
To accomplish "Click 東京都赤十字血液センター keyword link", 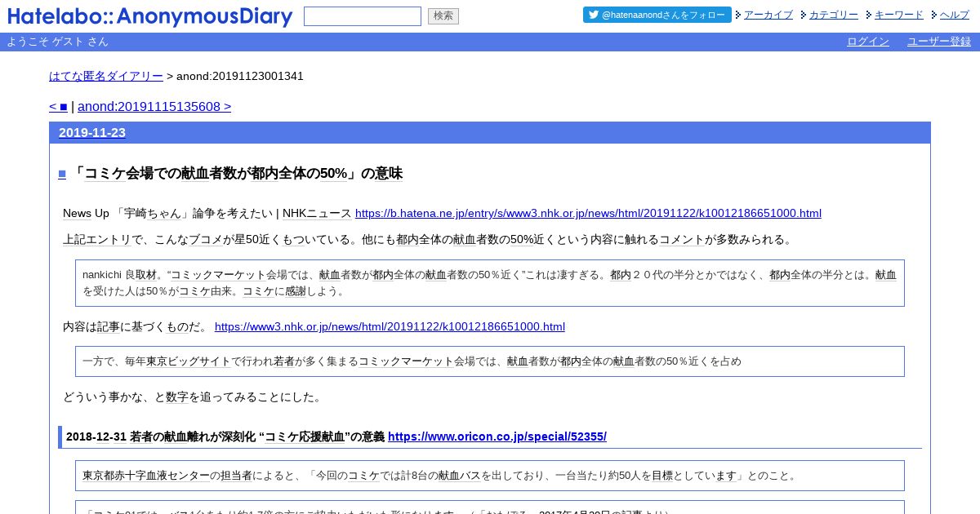I will pyautogui.click(x=146, y=476).
